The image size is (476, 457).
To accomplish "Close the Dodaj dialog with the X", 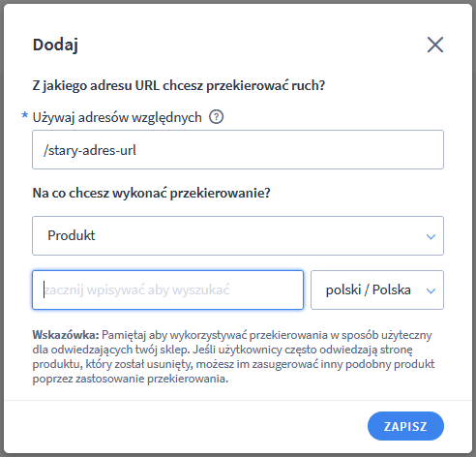I will 435,45.
